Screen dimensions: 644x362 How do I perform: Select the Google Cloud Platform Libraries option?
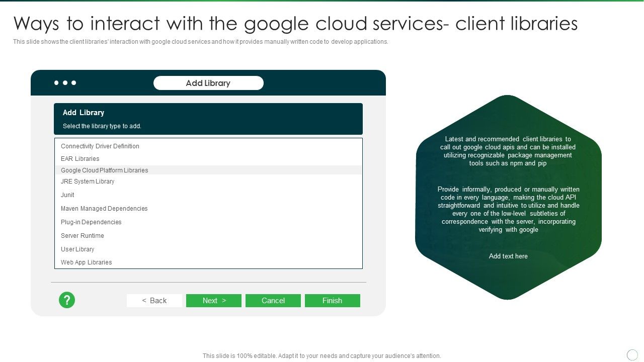coord(104,170)
